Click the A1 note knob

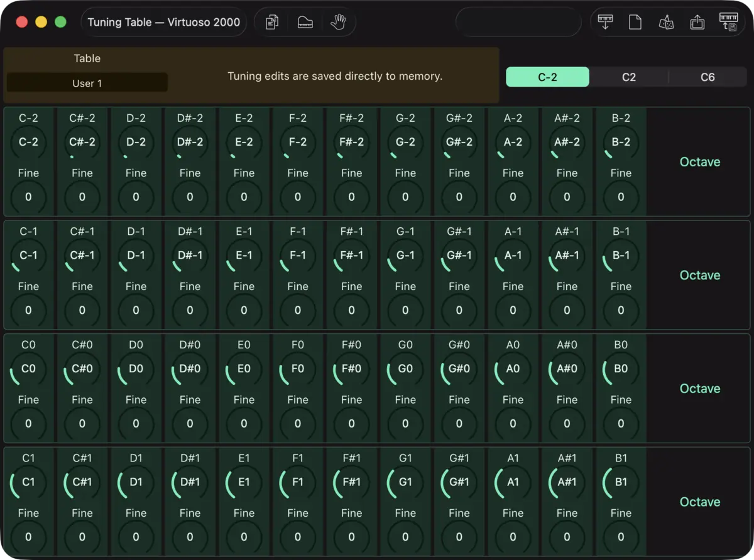coord(513,482)
